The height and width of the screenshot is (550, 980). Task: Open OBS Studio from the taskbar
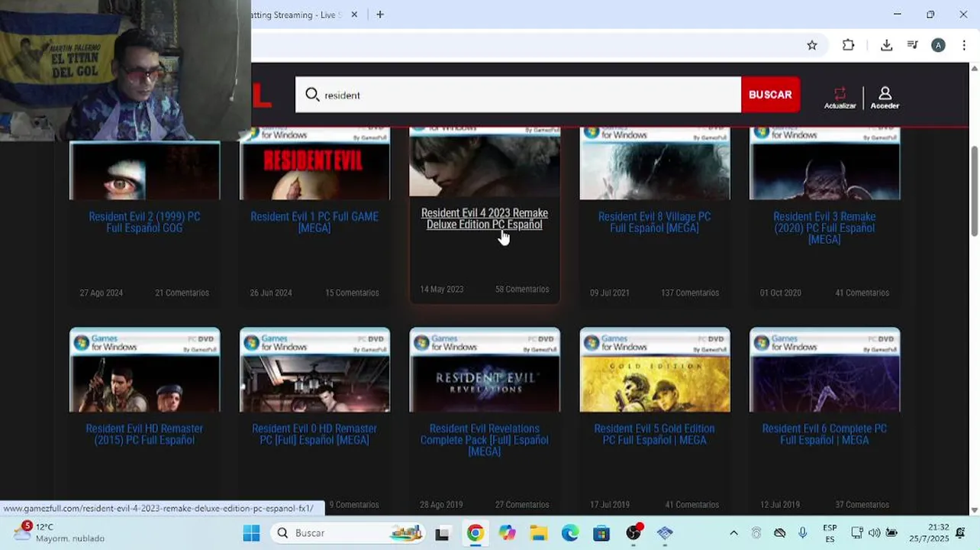tap(633, 533)
